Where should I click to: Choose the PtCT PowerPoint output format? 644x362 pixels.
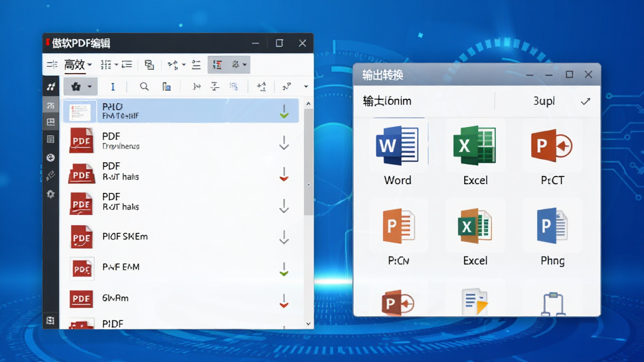click(x=552, y=155)
